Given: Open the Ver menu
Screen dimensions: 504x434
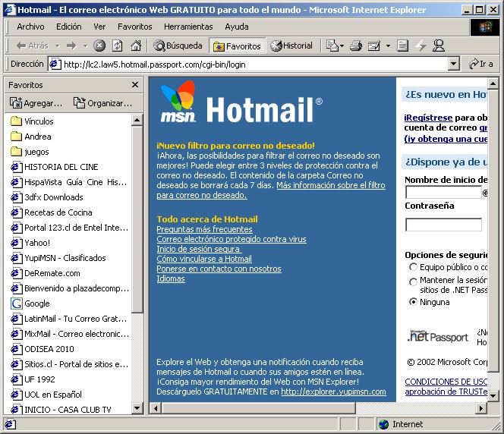Looking at the screenshot, I should (99, 27).
